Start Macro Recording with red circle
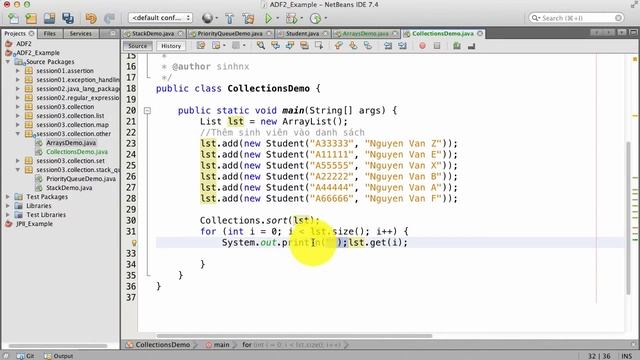The image size is (640, 360). point(422,46)
